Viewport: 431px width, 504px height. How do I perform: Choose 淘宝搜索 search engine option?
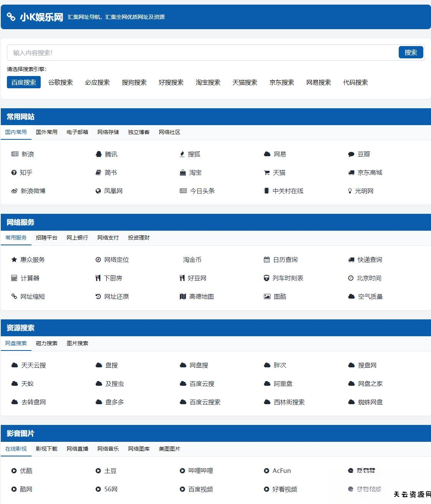(x=208, y=83)
